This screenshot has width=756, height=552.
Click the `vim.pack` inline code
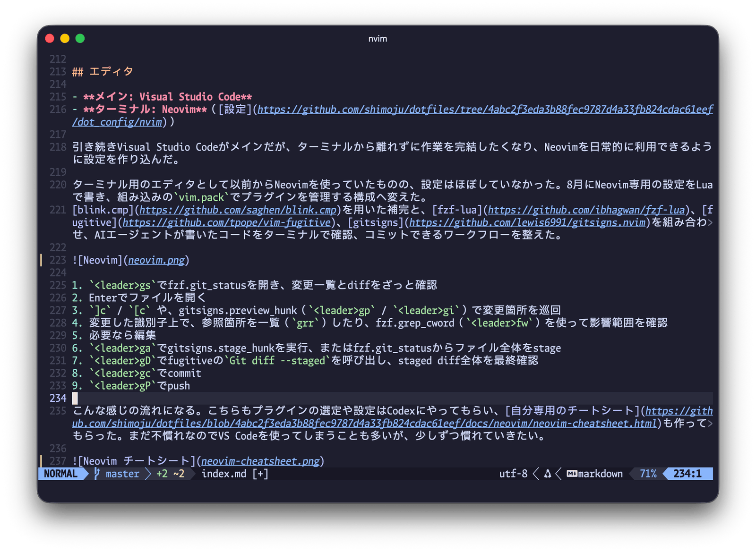pyautogui.click(x=201, y=197)
